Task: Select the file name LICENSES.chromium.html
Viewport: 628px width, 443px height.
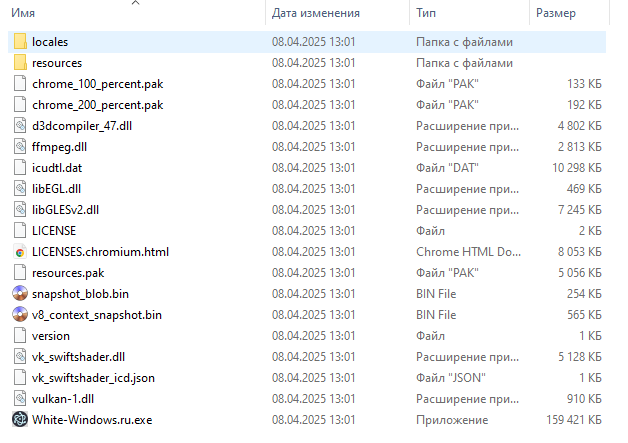Action: [101, 252]
